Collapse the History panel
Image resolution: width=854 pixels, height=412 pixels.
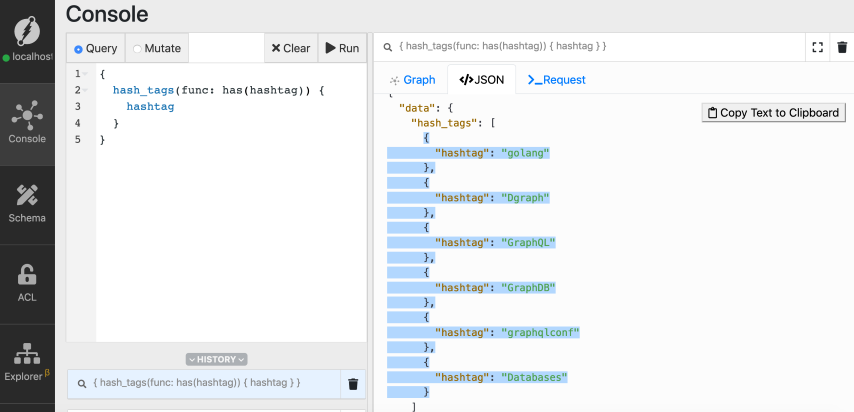(x=216, y=359)
